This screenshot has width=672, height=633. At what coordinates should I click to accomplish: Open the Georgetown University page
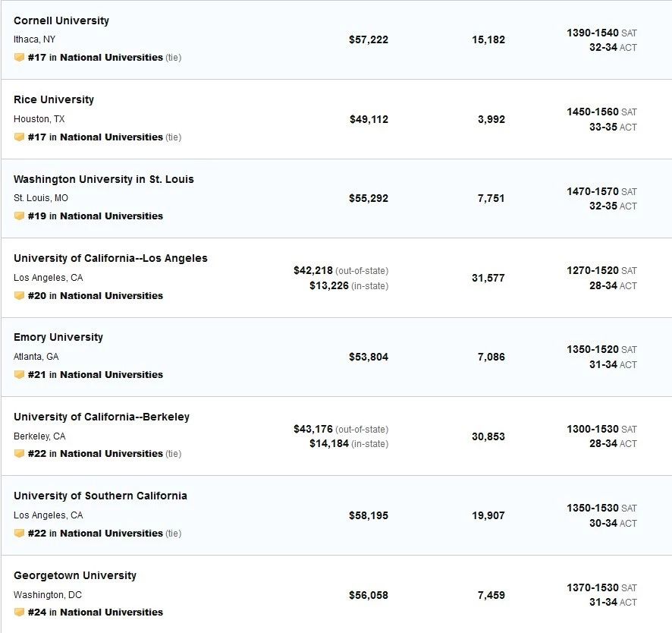pyautogui.click(x=75, y=575)
